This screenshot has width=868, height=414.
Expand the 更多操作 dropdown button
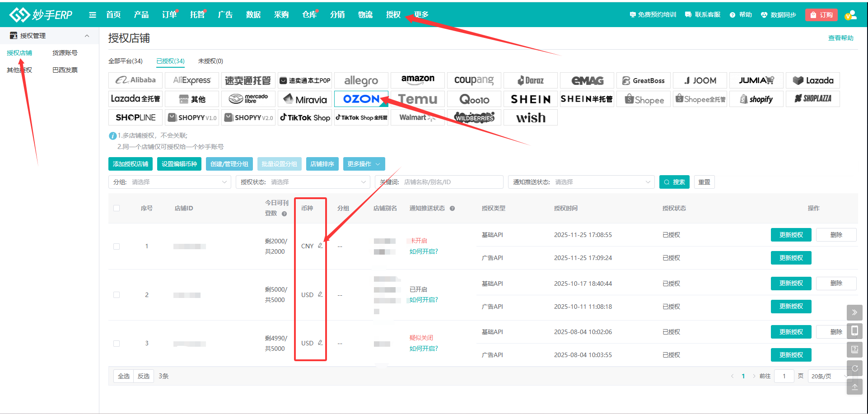point(364,164)
